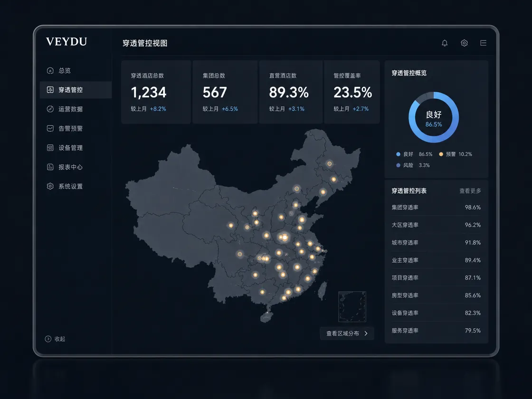Image resolution: width=532 pixels, height=399 pixels.
Task: Toggle the menu list icon at top right
Action: click(x=484, y=43)
